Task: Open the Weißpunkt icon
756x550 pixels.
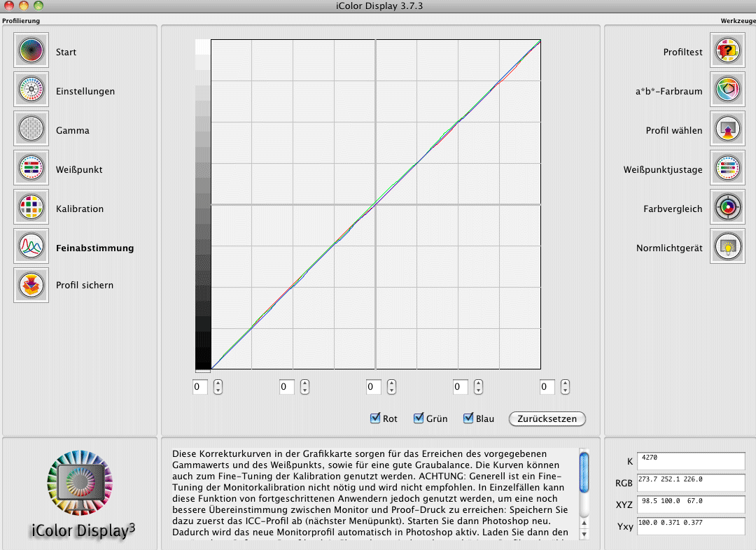Action: (31, 169)
